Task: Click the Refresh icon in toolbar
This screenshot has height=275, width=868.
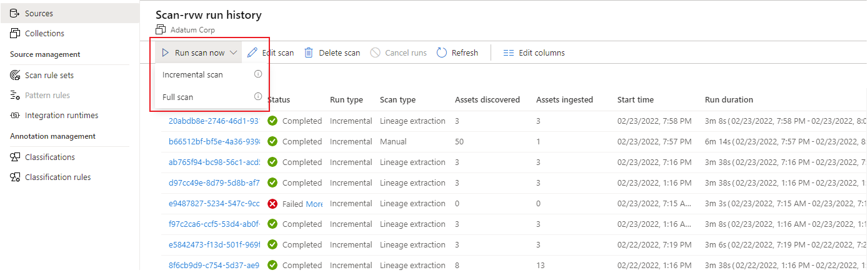Action: click(x=442, y=52)
